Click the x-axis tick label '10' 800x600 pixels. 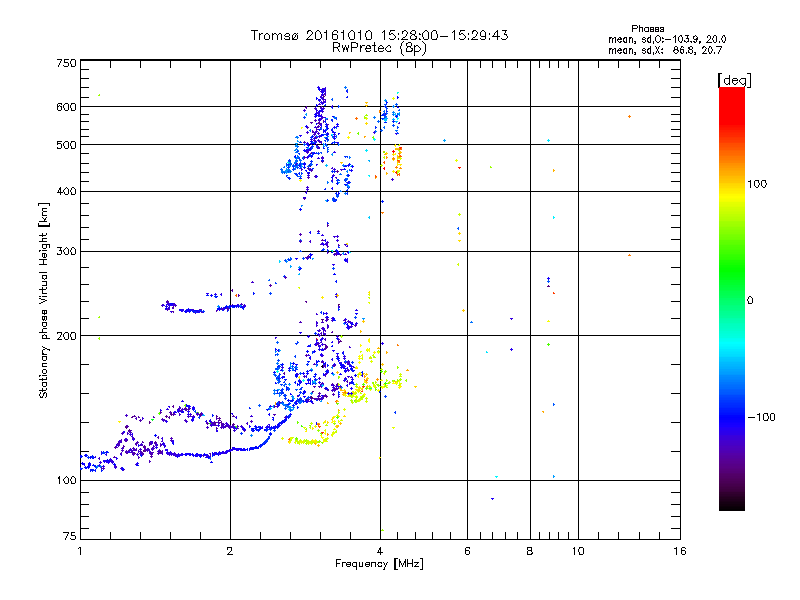(578, 551)
